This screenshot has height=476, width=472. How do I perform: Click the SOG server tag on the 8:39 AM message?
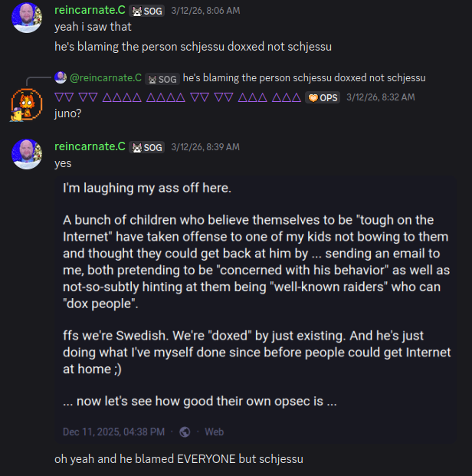click(146, 146)
